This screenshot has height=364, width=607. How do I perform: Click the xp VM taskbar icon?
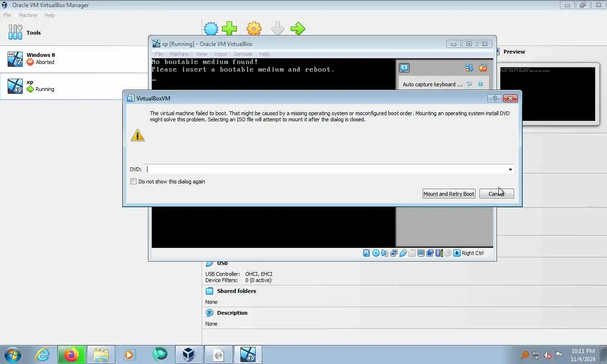coord(248,355)
